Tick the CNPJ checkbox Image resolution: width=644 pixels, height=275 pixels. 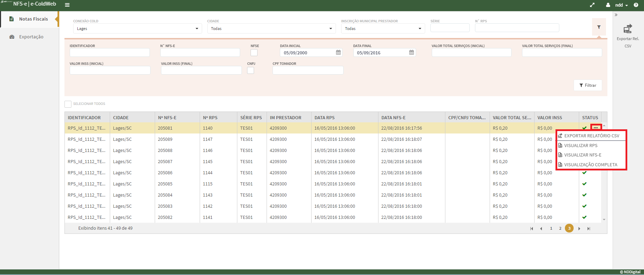tap(251, 70)
